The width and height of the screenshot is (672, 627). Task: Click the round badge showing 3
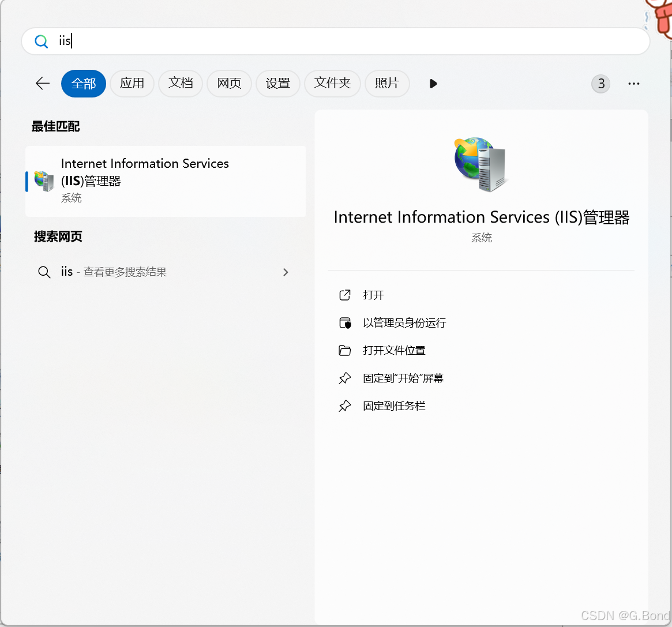[601, 84]
